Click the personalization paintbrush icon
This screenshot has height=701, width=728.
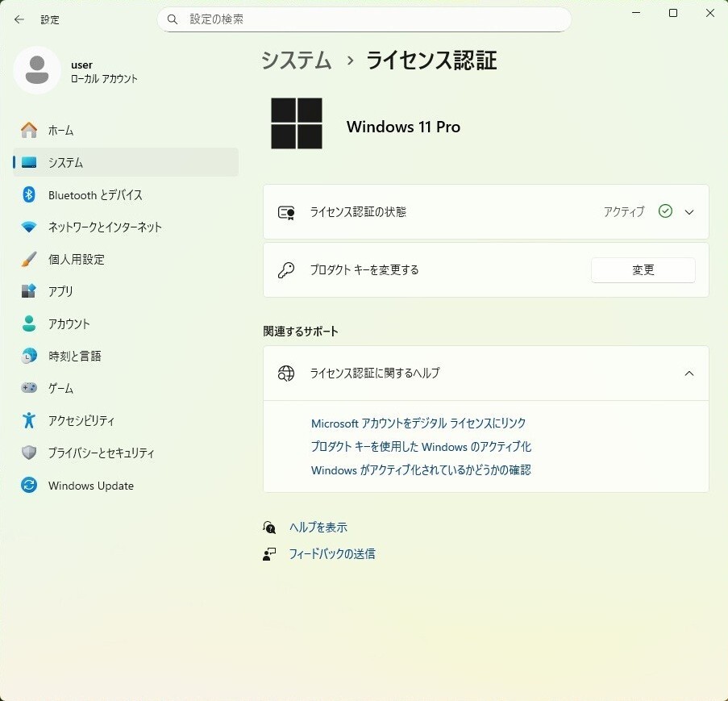29,260
